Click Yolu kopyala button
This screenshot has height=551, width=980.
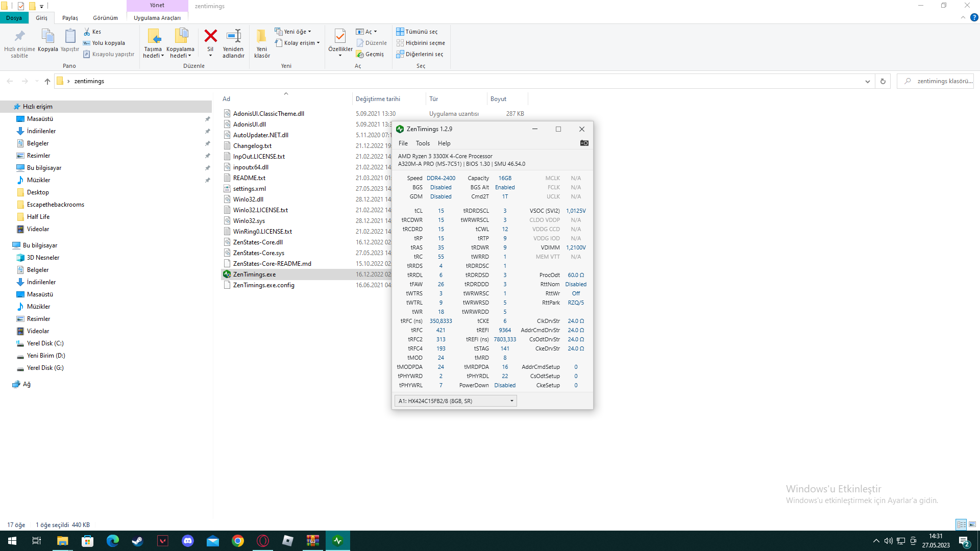click(x=105, y=43)
